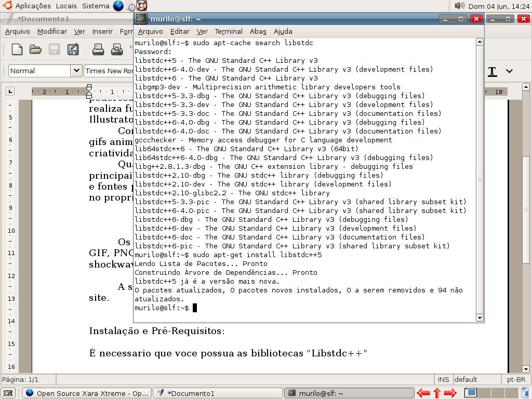Viewport: 532px width, 399px height.
Task: Open Print Preview icon
Action: click(x=117, y=49)
